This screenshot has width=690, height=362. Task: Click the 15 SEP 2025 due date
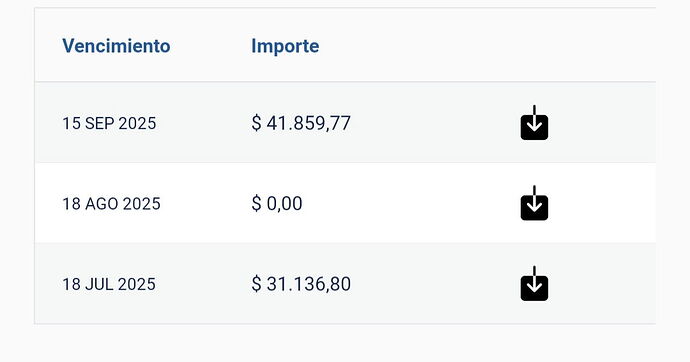[x=109, y=123]
